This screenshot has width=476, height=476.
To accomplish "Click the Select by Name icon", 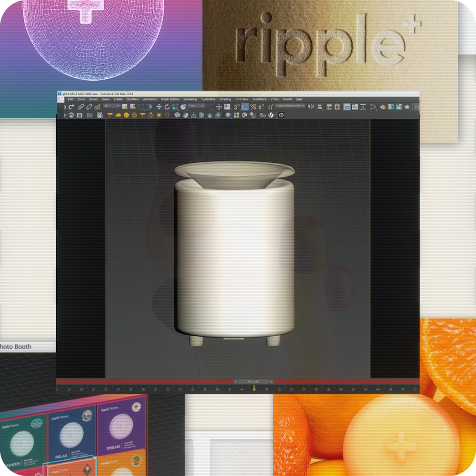I will 132,107.
